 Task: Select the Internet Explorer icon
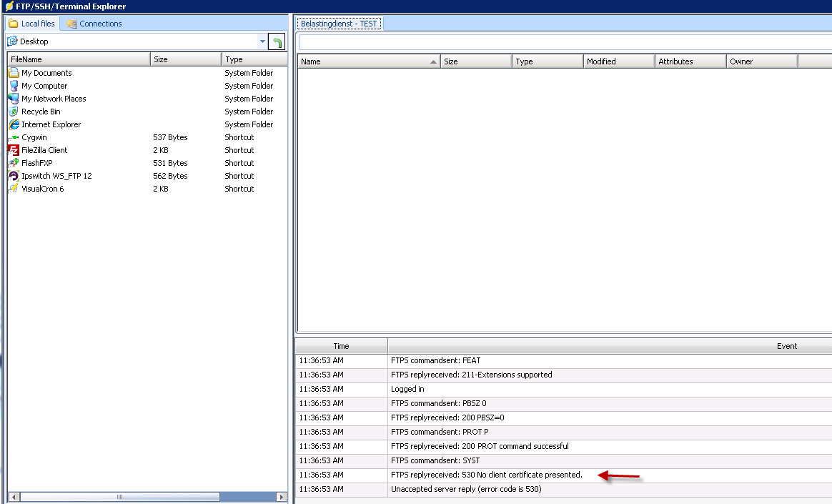(x=14, y=124)
